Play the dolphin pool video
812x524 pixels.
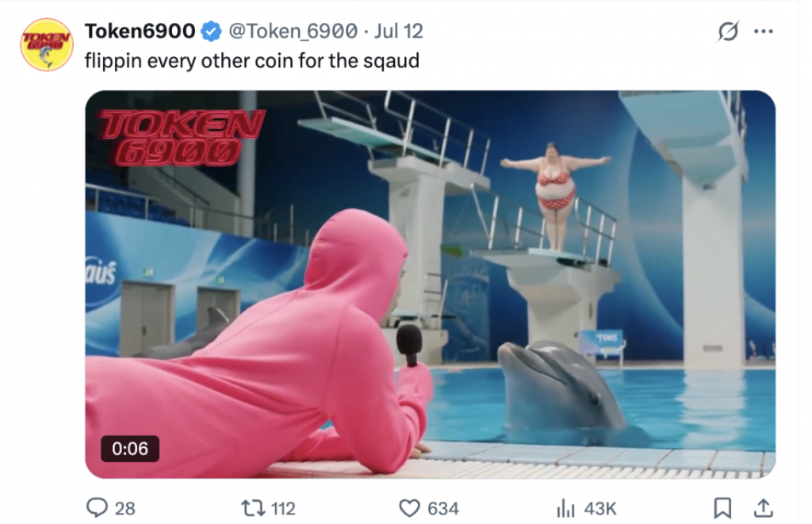[x=430, y=285]
